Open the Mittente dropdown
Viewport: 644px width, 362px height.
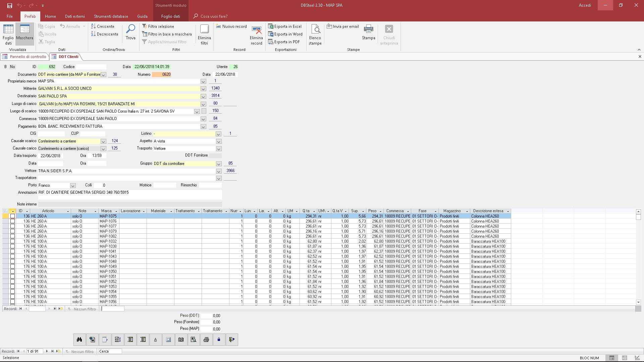tap(203, 89)
